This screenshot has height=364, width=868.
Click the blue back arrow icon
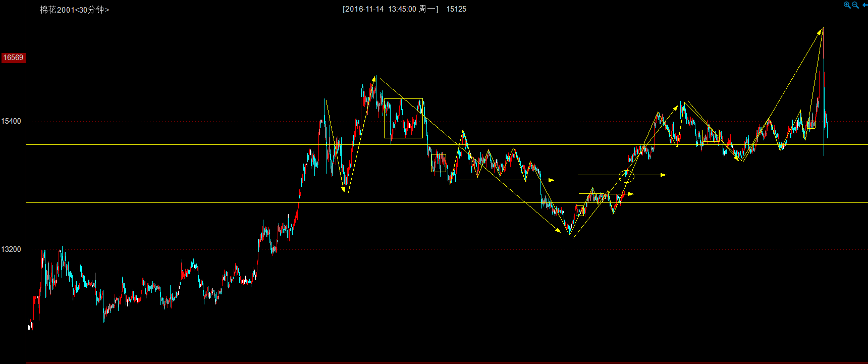[x=865, y=5]
